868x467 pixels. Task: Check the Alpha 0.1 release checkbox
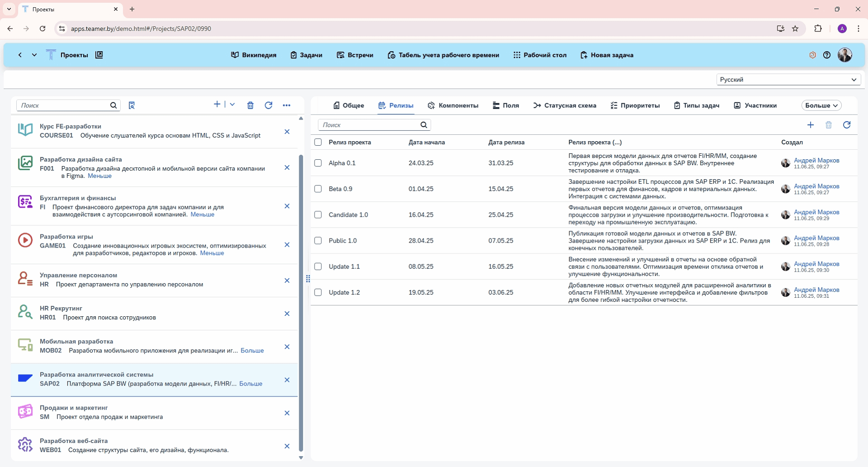(x=318, y=163)
